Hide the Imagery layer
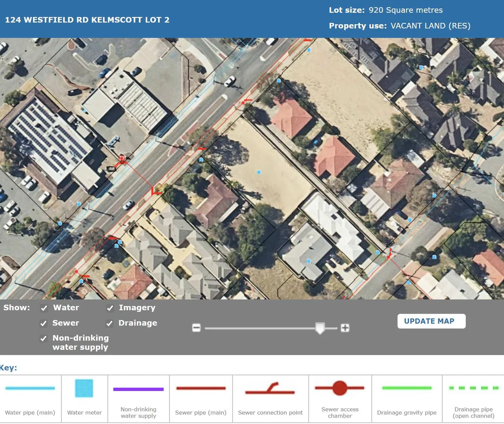This screenshot has width=504, height=424. (x=110, y=308)
